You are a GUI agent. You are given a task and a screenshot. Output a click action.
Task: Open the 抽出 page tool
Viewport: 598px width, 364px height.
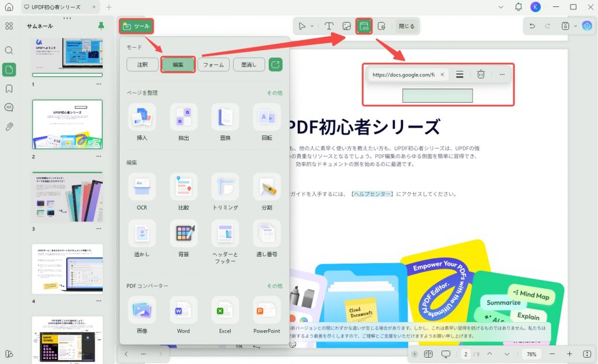183,122
